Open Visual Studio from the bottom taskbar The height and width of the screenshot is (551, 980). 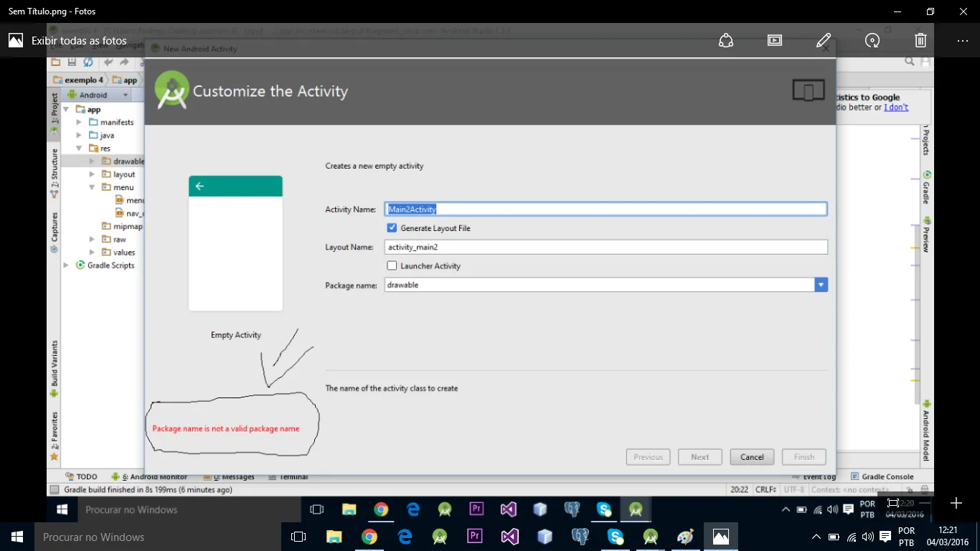tap(510, 537)
